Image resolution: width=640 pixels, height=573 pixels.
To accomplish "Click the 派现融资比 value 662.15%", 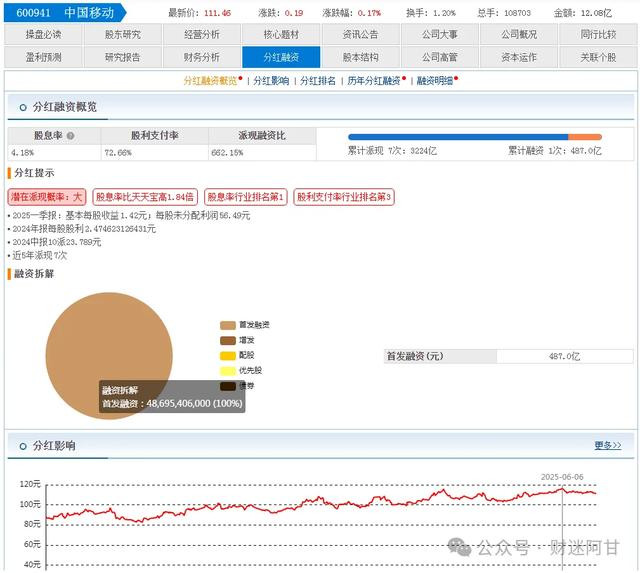I will pyautogui.click(x=227, y=153).
